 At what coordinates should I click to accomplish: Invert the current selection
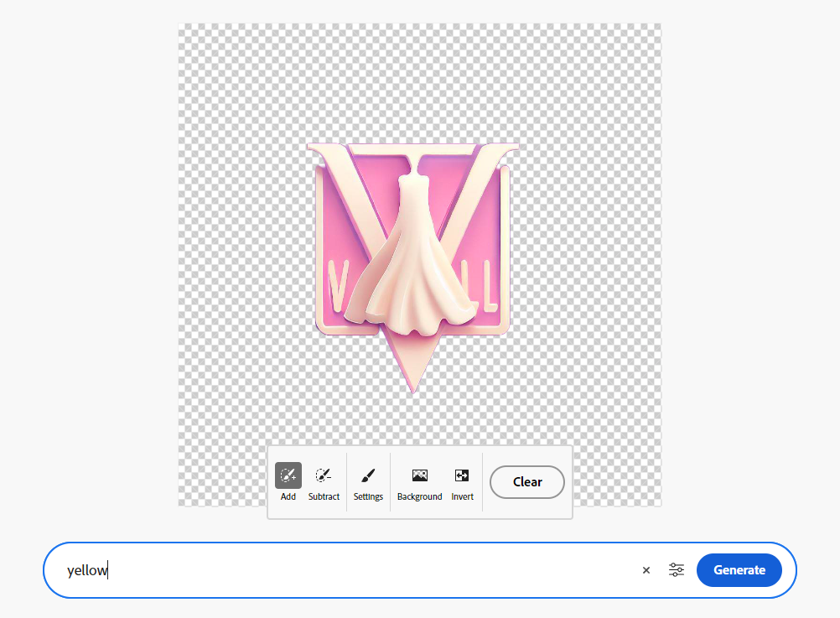click(x=462, y=475)
